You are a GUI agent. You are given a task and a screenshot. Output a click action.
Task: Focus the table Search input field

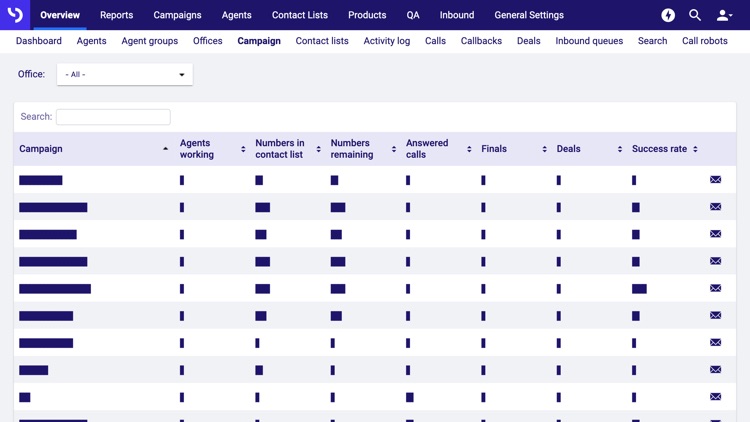pos(113,117)
